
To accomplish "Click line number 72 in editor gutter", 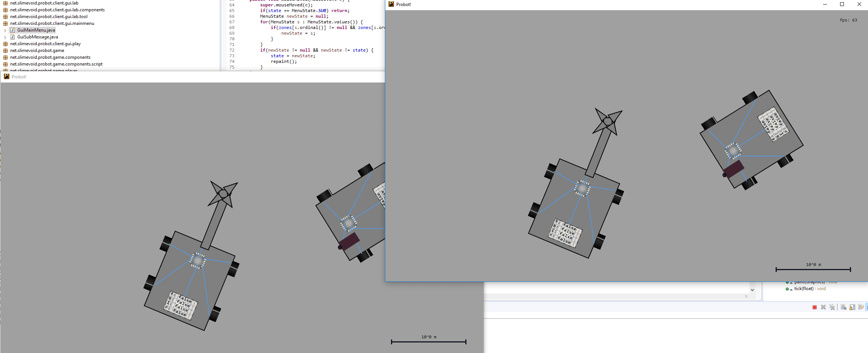I will coord(232,50).
